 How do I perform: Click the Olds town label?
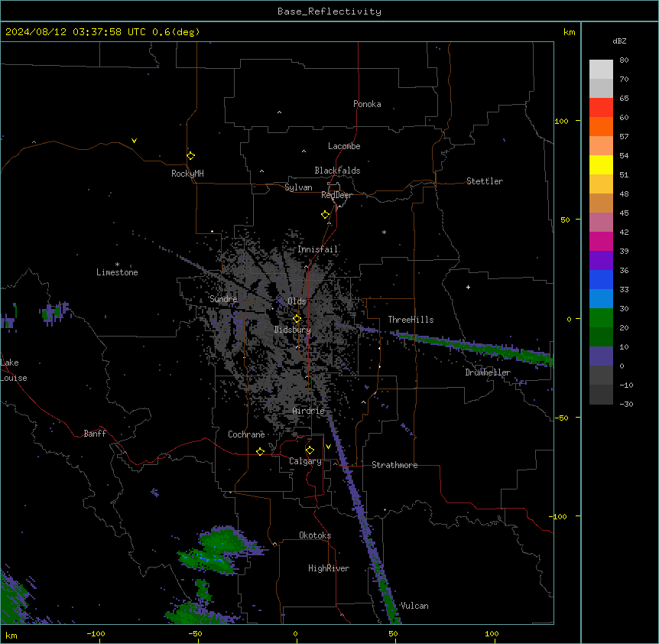tap(297, 301)
